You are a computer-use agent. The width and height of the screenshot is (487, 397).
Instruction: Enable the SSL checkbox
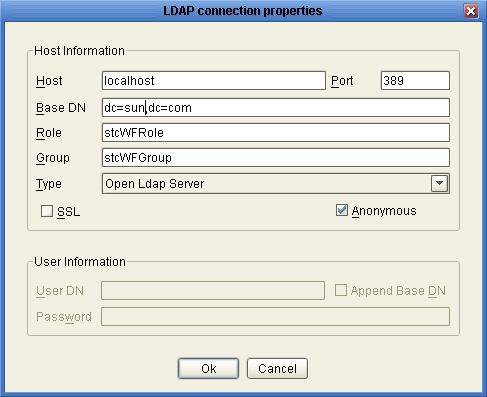[47, 211]
